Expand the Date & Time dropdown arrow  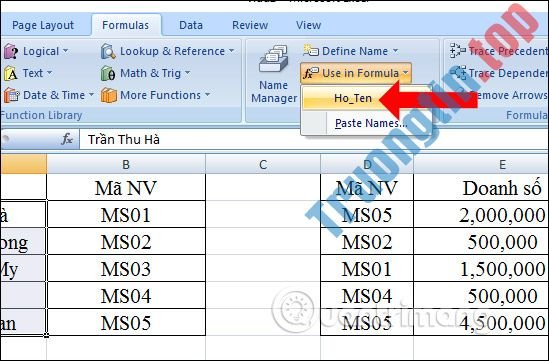pyautogui.click(x=91, y=95)
